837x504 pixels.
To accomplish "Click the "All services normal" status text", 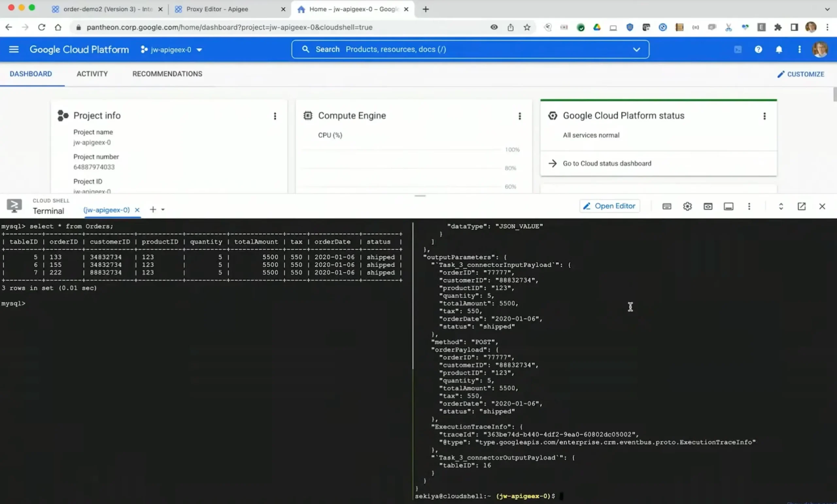I will point(591,136).
